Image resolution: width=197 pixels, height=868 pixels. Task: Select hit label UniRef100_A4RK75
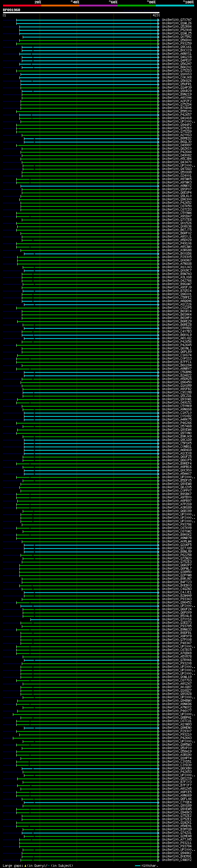[x=177, y=419]
